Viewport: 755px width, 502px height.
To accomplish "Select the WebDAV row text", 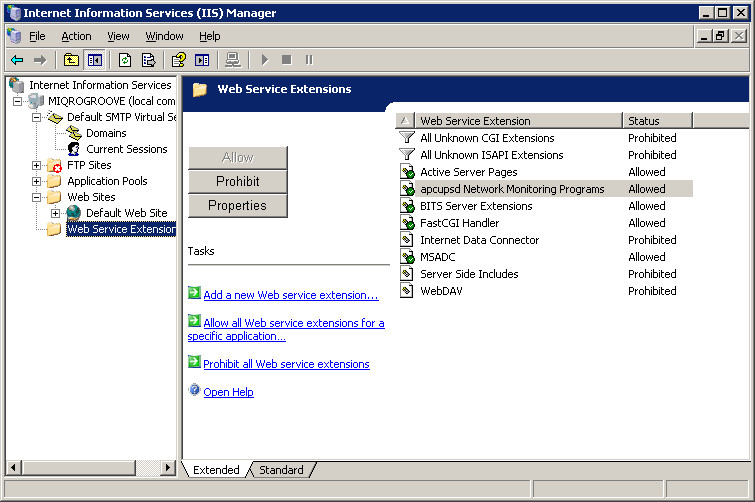I will tap(441, 291).
